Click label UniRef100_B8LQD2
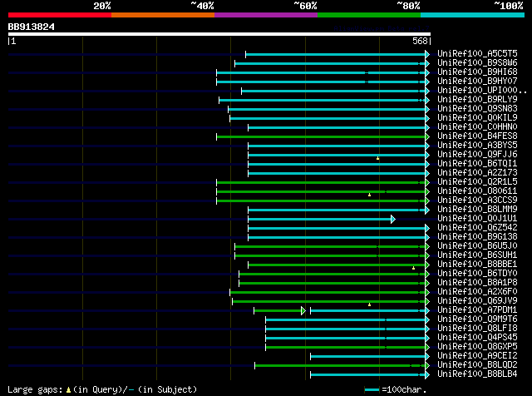Image resolution: width=532 pixels, height=396 pixels. [x=477, y=365]
